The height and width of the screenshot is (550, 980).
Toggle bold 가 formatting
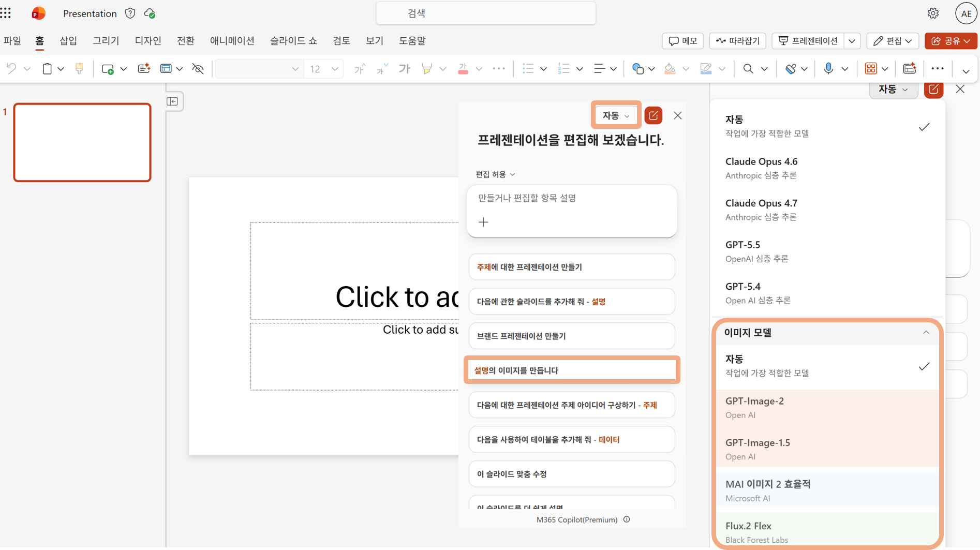click(404, 68)
